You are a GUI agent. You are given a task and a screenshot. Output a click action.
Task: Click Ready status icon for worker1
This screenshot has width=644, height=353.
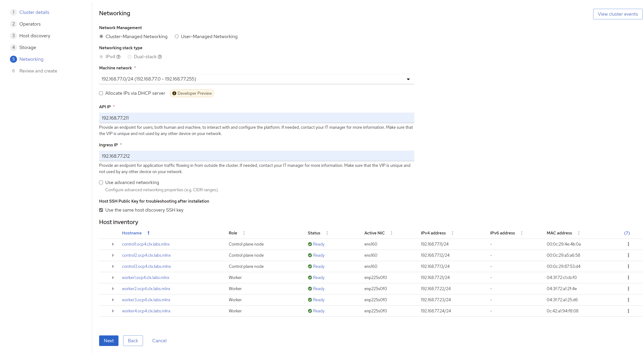[310, 278]
